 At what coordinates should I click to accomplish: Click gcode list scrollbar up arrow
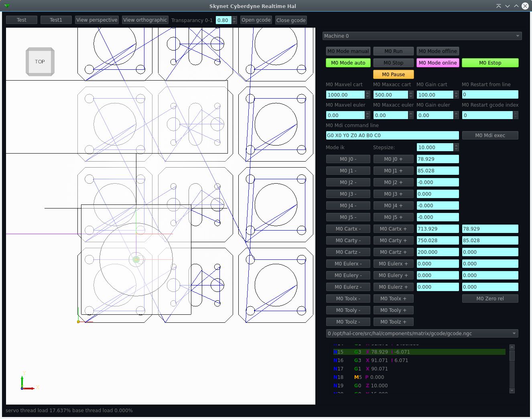coord(512,347)
